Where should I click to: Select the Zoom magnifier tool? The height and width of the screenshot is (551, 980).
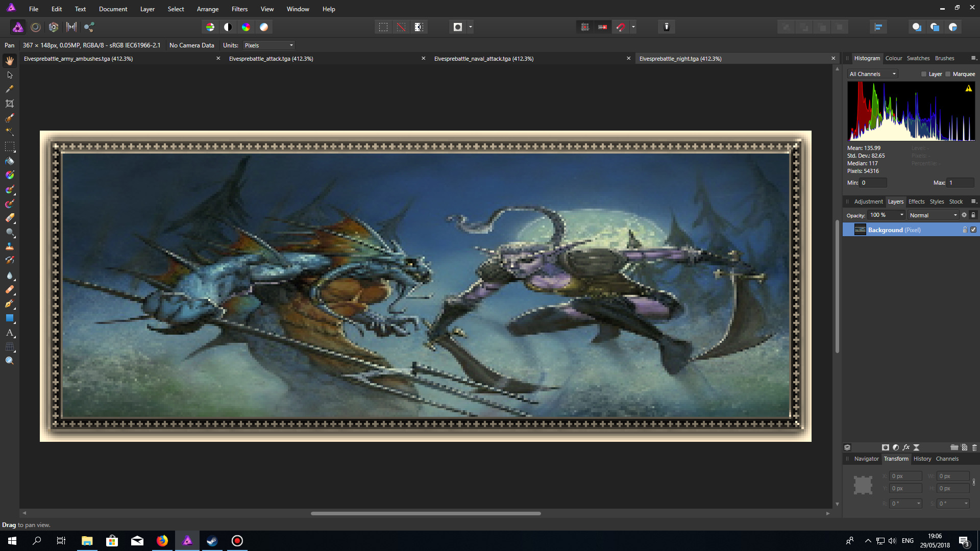[10, 361]
